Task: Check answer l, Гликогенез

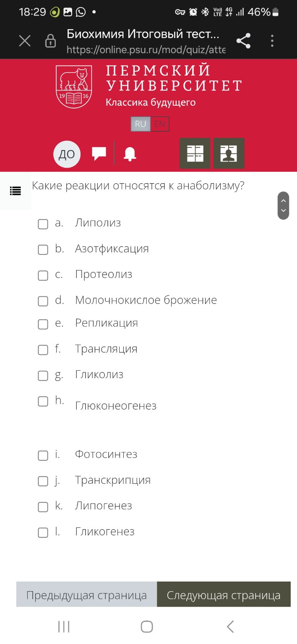Action: pyautogui.click(x=43, y=532)
